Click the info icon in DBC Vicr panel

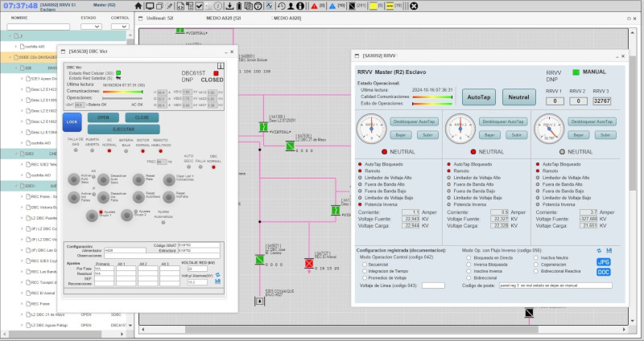tap(220, 66)
